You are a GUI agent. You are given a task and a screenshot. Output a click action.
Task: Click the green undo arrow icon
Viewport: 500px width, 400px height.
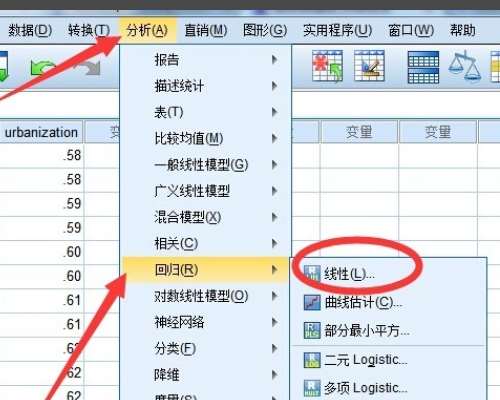pos(43,68)
